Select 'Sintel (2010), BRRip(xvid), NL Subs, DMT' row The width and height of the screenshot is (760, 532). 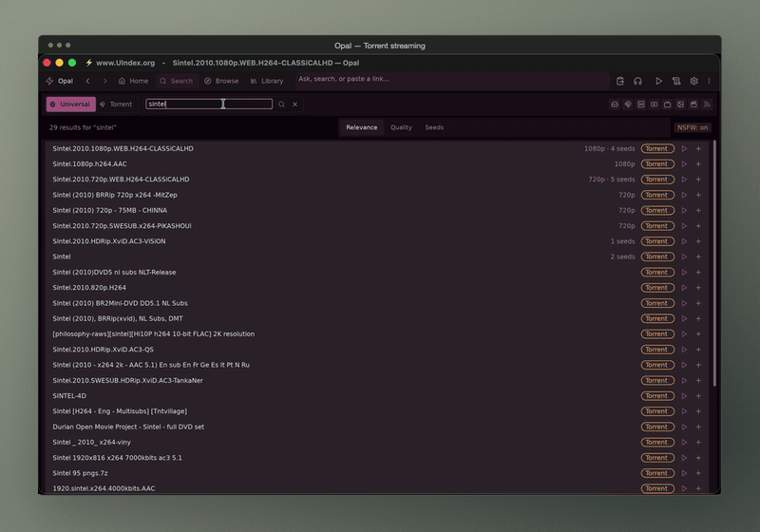pos(378,319)
